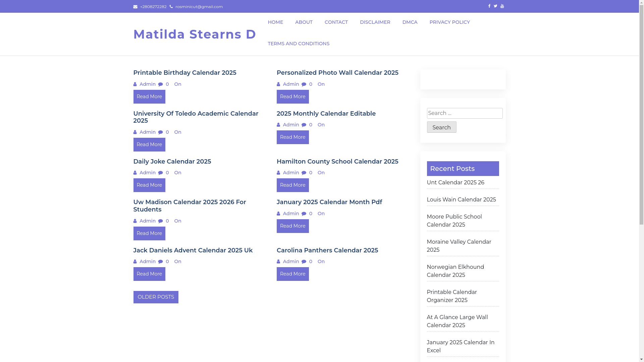The image size is (644, 362).
Task: Go to the HOME menu item
Action: coord(275,22)
